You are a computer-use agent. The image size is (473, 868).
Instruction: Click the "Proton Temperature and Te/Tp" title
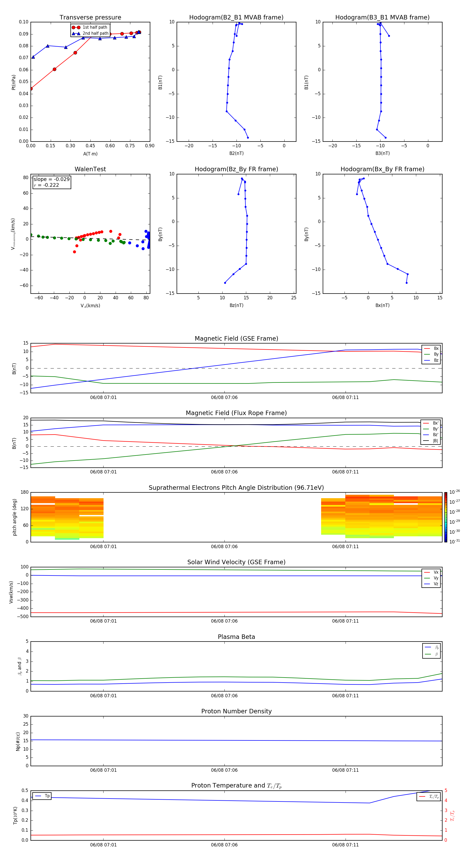pyautogui.click(x=236, y=785)
